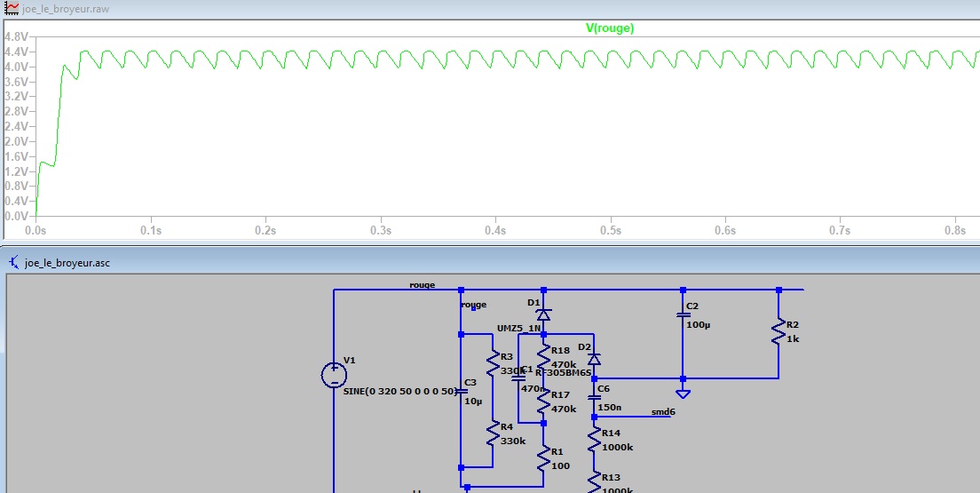The image size is (980, 493).
Task: Click the 0.8s label on the time axis
Action: (955, 230)
